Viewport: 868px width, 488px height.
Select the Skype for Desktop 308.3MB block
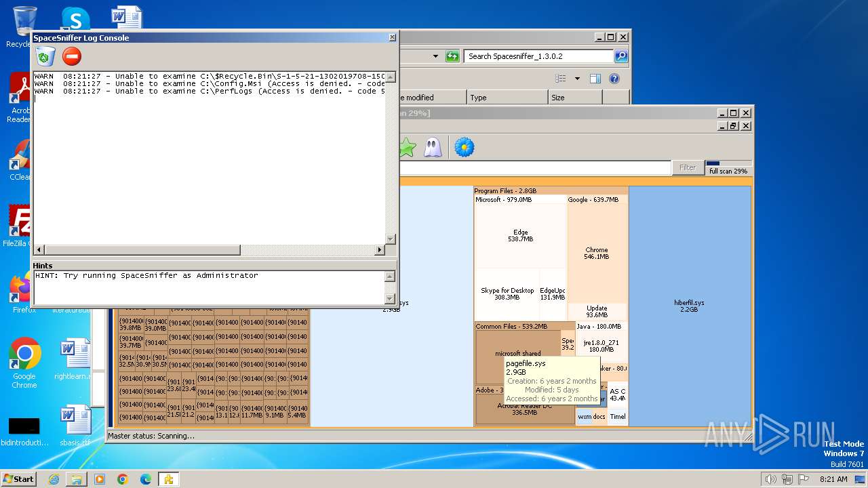pos(507,293)
